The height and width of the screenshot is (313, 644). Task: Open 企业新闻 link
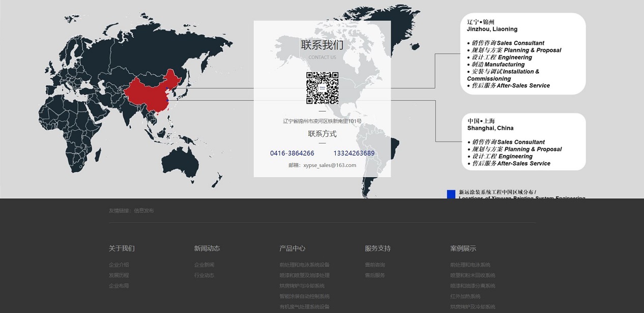click(204, 265)
